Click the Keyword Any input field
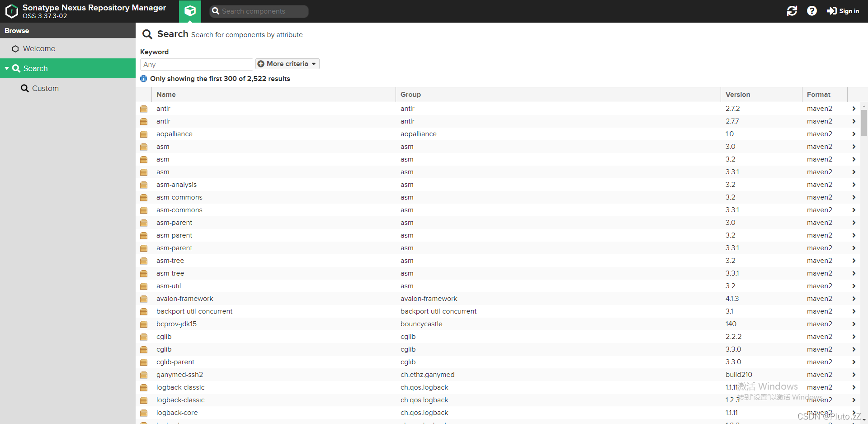The height and width of the screenshot is (424, 868). coord(197,64)
